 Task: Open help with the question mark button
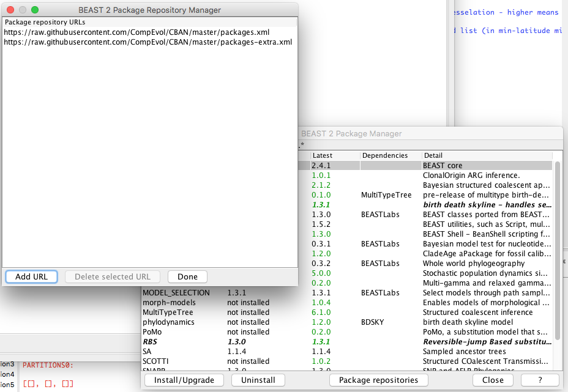[540, 380]
